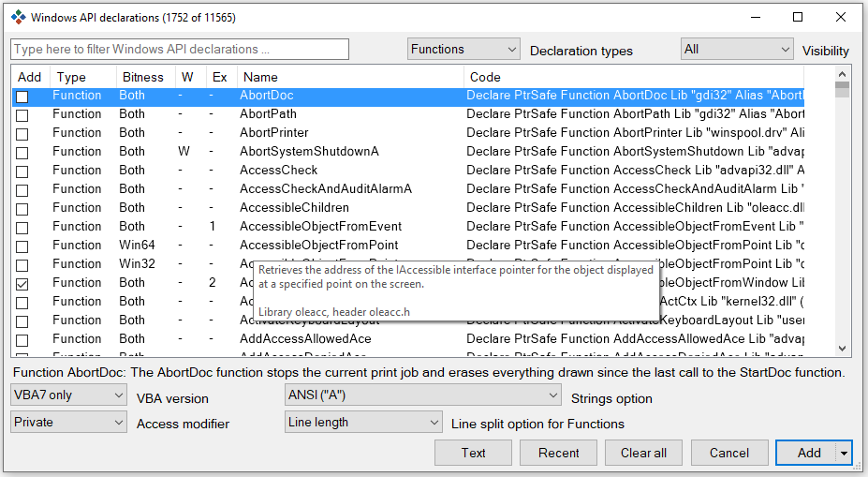Click the Function AbortDoc description text
The width and height of the screenshot is (868, 477).
[x=429, y=372]
